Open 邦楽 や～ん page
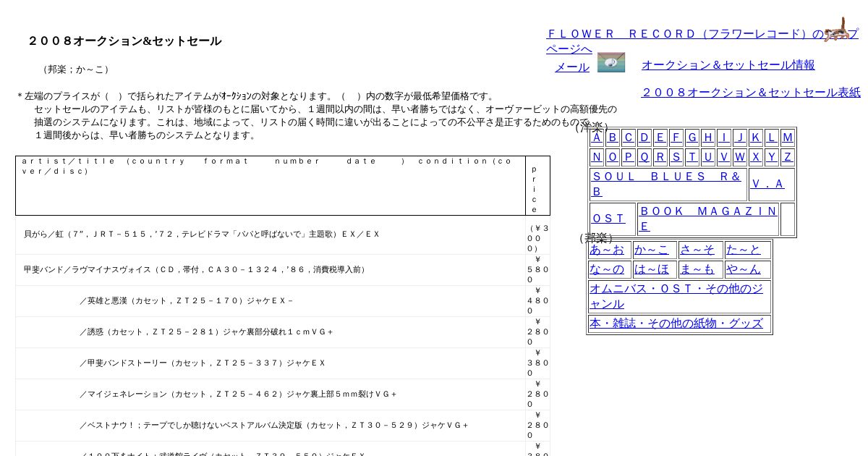 pyautogui.click(x=744, y=269)
